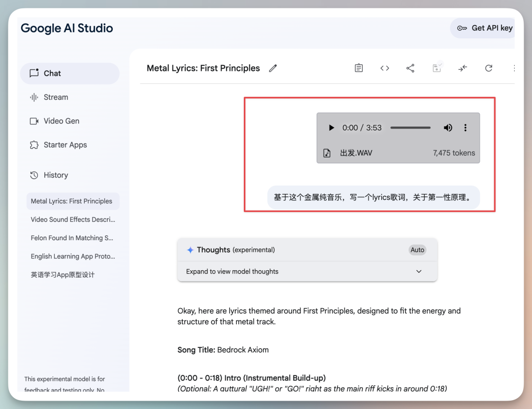This screenshot has width=532, height=409.
Task: Click the Stream waveform icon
Action: [x=34, y=97]
